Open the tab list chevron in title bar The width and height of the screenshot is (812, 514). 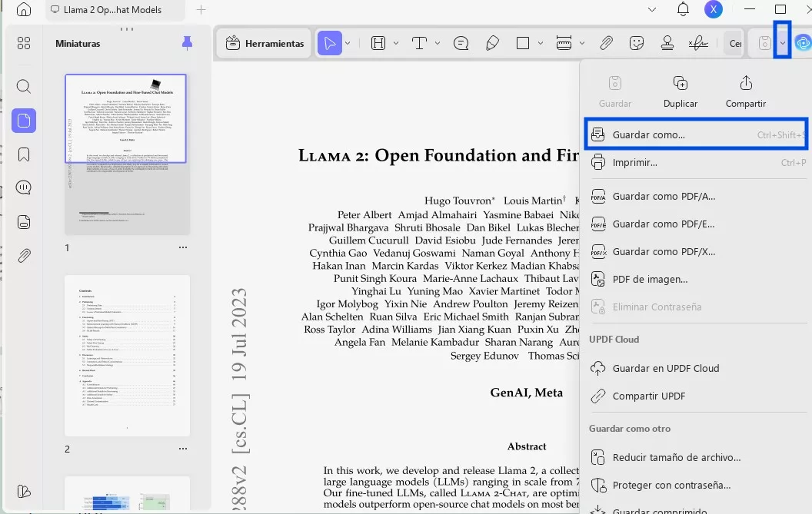[x=652, y=10]
